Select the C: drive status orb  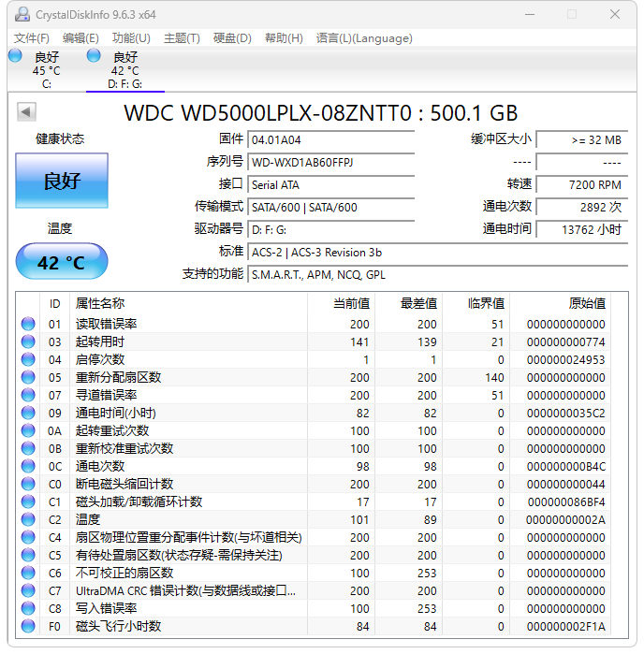click(15, 55)
